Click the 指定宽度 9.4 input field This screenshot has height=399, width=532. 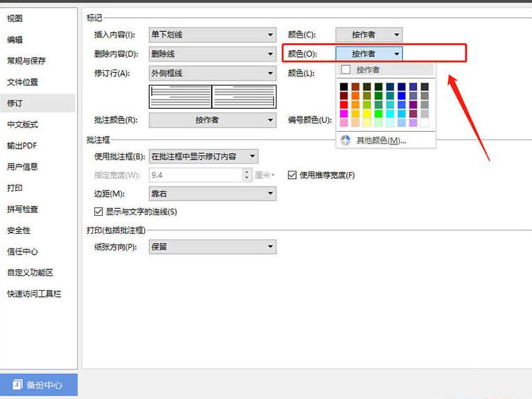[196, 175]
